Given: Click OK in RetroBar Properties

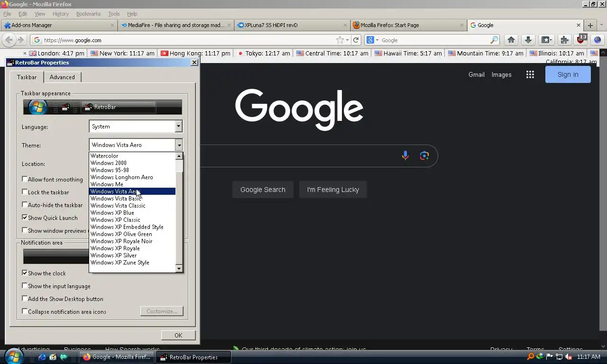Looking at the screenshot, I should point(178,335).
